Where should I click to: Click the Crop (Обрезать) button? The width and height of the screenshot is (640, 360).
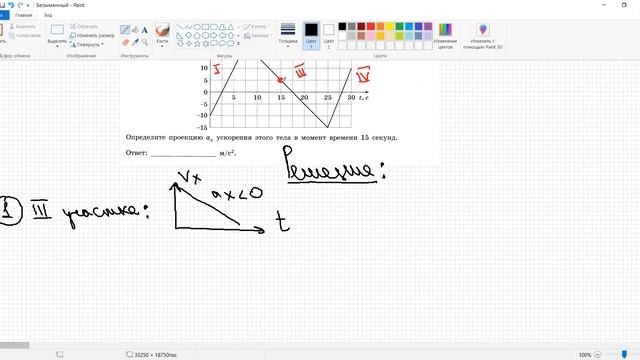(x=84, y=27)
